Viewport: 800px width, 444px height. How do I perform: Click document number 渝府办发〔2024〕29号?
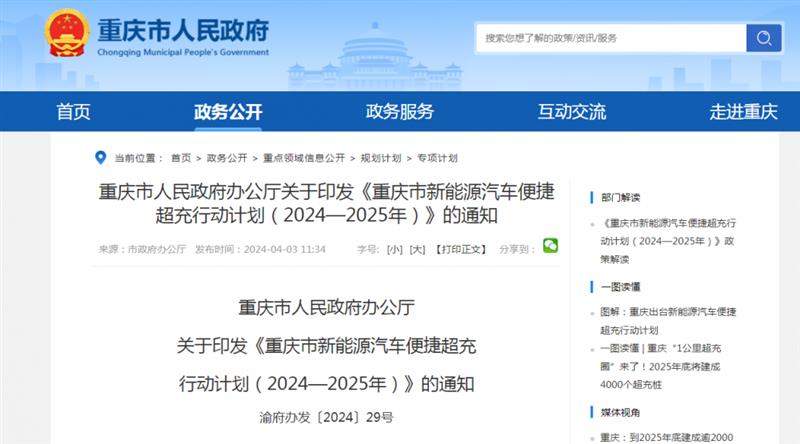tap(327, 417)
